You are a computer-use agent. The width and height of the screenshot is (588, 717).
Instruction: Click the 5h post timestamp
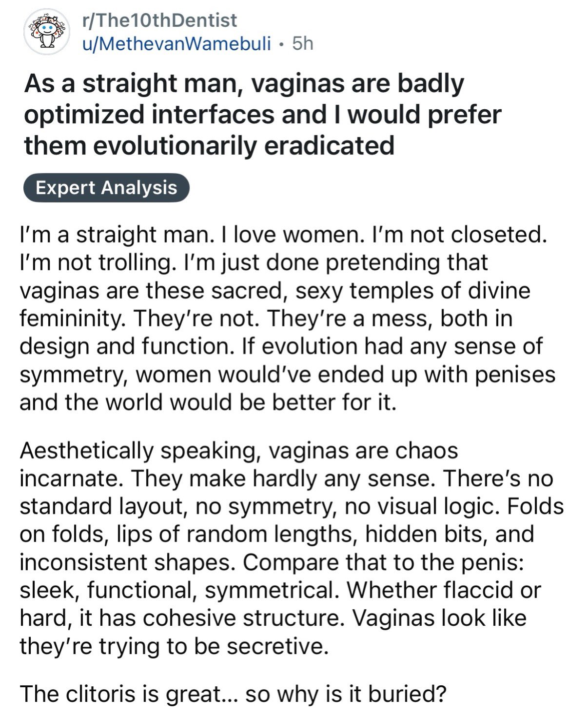[x=302, y=44]
